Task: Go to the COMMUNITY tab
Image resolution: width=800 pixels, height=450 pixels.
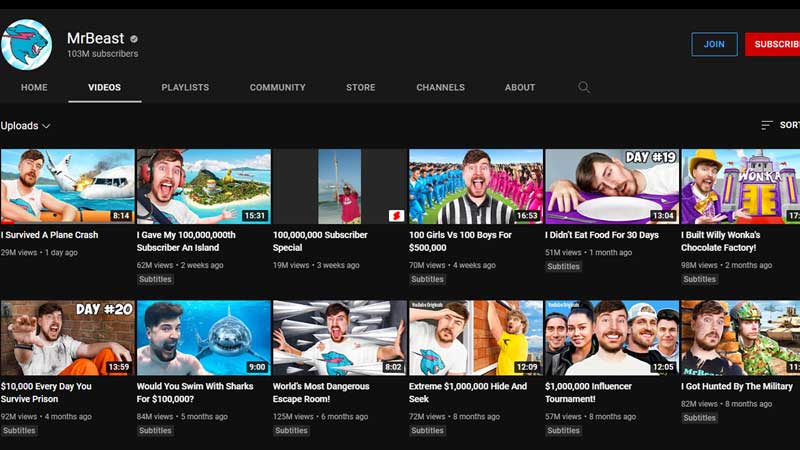Action: pos(278,87)
